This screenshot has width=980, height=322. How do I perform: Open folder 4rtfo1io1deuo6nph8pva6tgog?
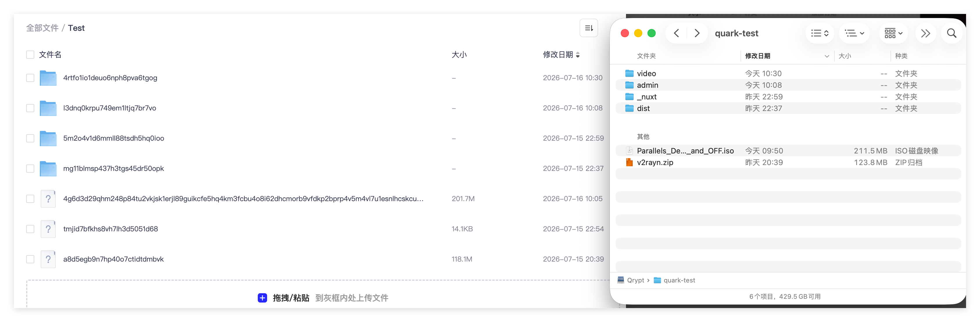coord(110,78)
